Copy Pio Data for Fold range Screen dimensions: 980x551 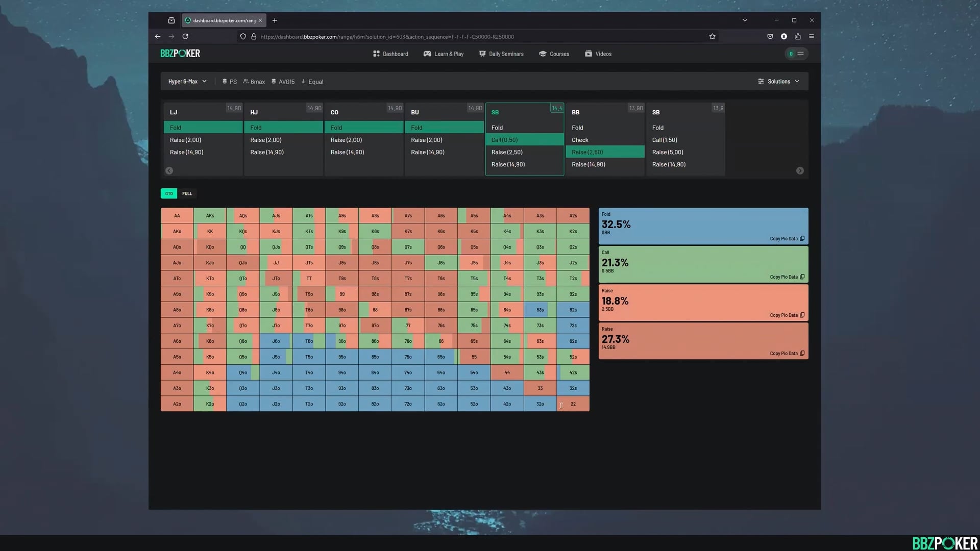pos(787,239)
